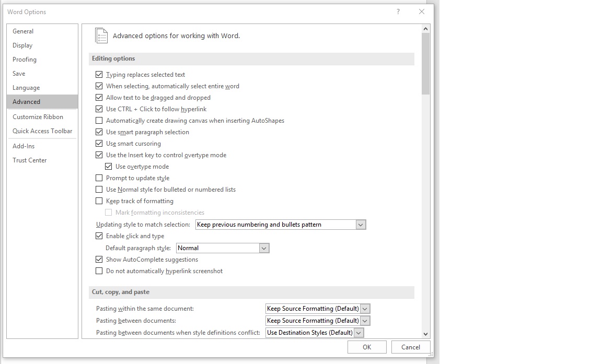Viewport: 602px width, 364px height.
Task: Open the Save category
Action: (x=42, y=74)
